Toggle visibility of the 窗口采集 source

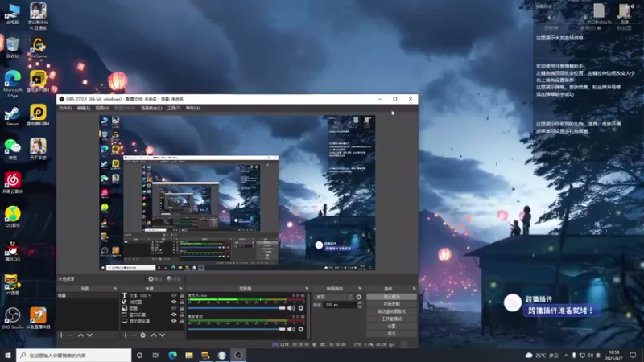tap(174, 315)
